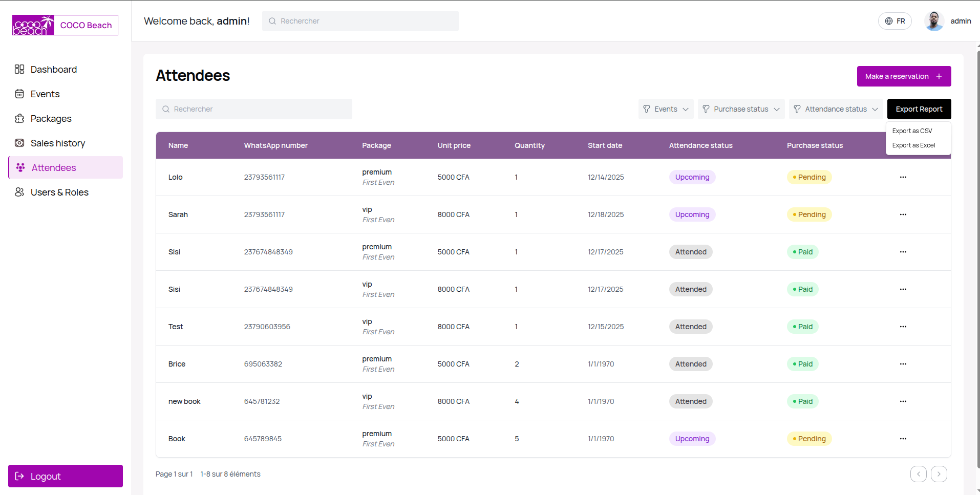The width and height of the screenshot is (980, 495).
Task: Click the Export Report button
Action: tap(919, 109)
